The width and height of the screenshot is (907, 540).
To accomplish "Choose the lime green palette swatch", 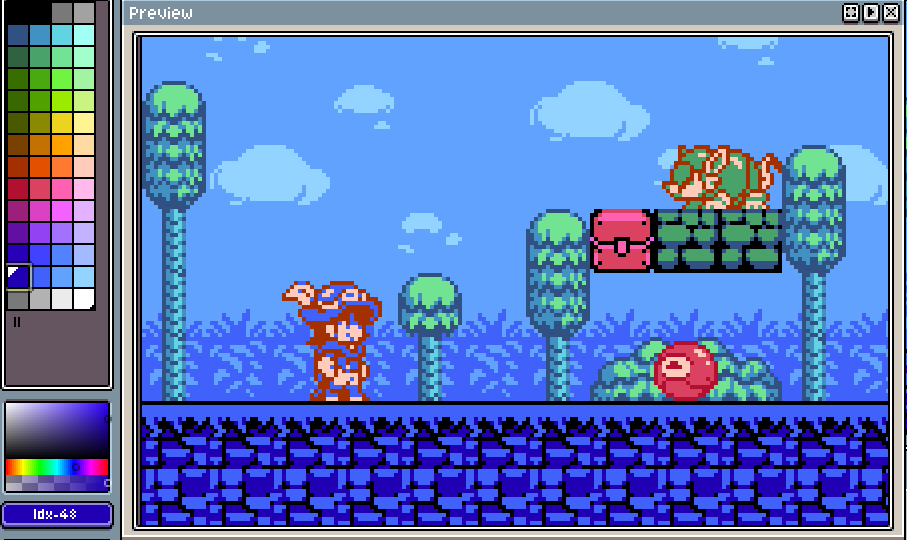I will pos(62,101).
